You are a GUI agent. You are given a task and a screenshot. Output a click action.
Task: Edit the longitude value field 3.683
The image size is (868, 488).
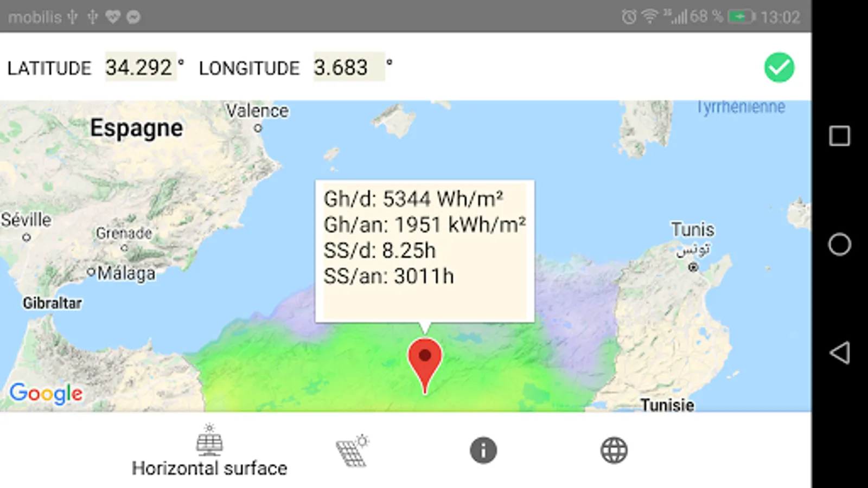349,67
